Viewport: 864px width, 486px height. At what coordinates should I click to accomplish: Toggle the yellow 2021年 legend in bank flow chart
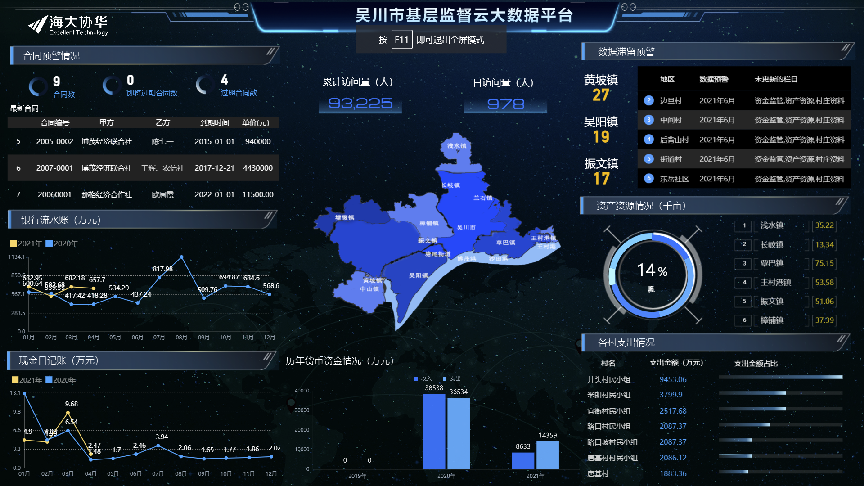[x=26, y=243]
